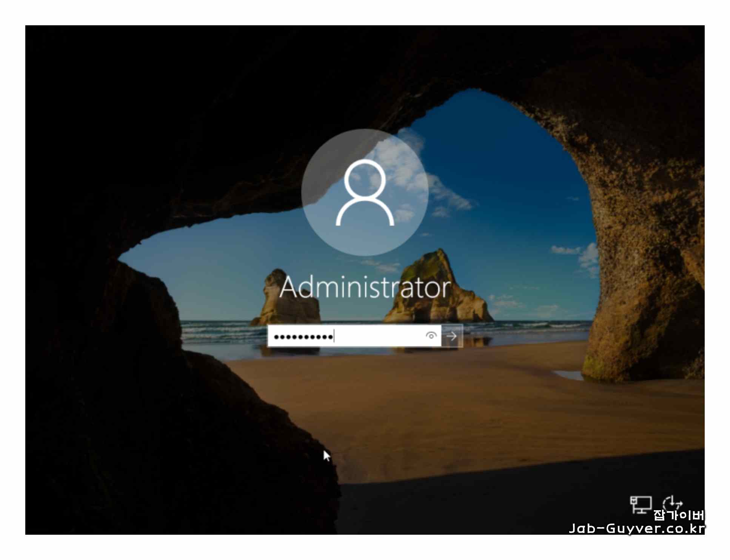
Task: Click the Jab-Guyver.co.kr watermark text
Action: point(636,528)
